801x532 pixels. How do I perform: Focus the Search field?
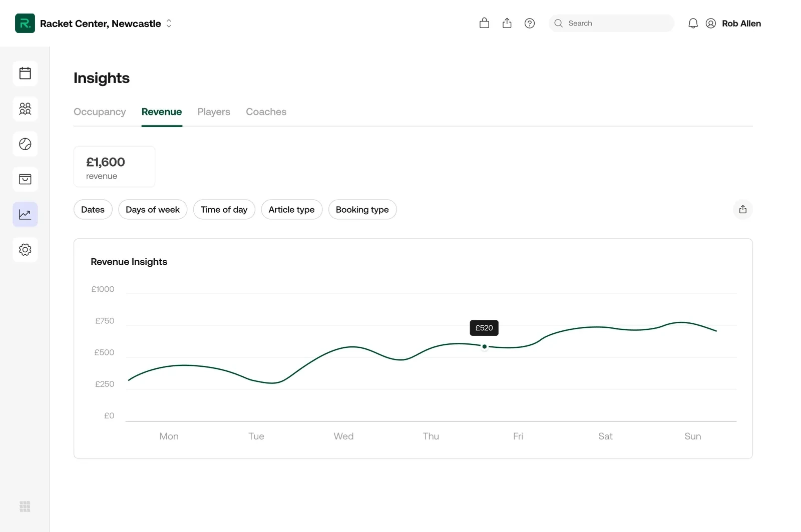click(611, 23)
